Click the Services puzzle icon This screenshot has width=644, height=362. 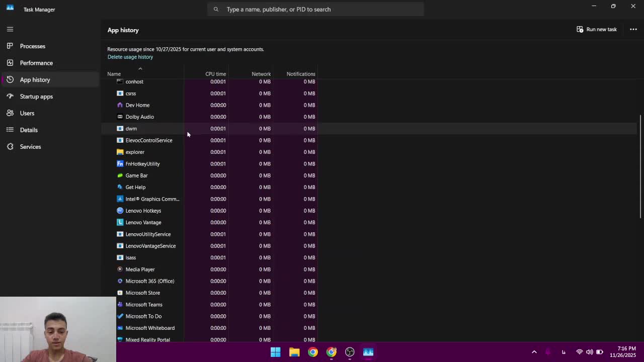pos(10,147)
